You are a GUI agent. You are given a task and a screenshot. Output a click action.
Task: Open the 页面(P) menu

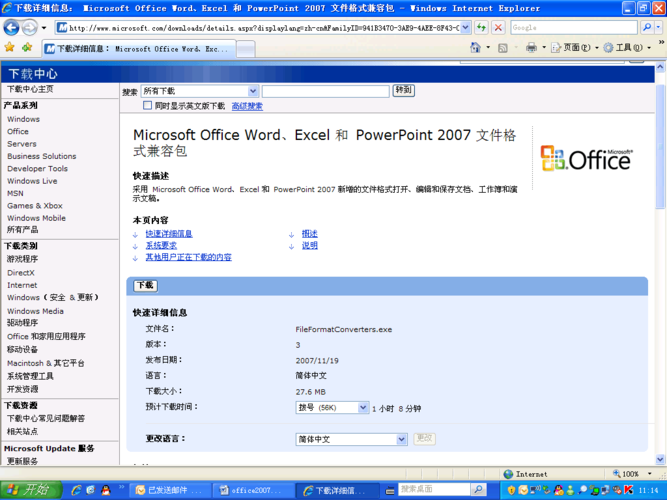click(575, 47)
